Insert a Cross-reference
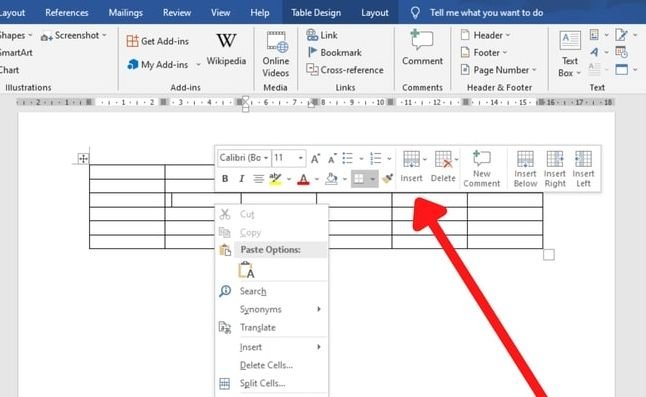 point(345,70)
